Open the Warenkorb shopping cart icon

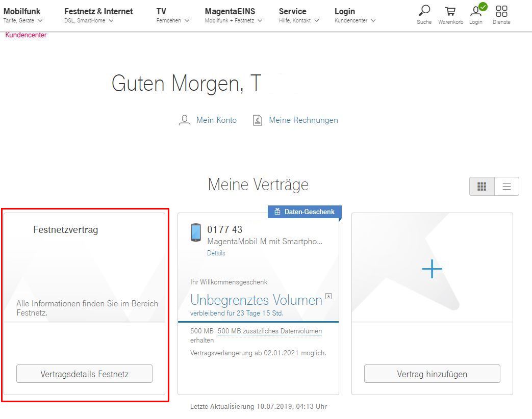450,11
